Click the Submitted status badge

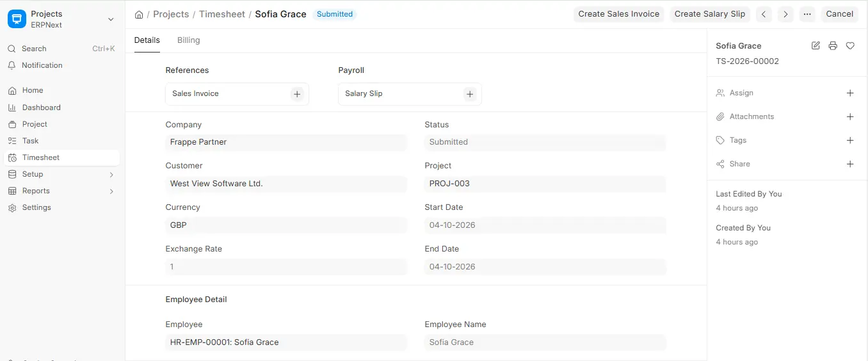click(335, 14)
